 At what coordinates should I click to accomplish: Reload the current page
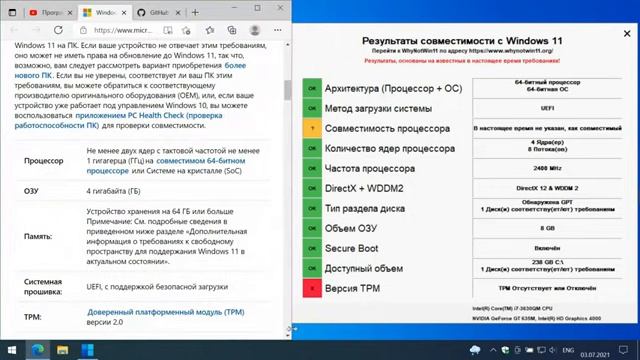[58, 30]
